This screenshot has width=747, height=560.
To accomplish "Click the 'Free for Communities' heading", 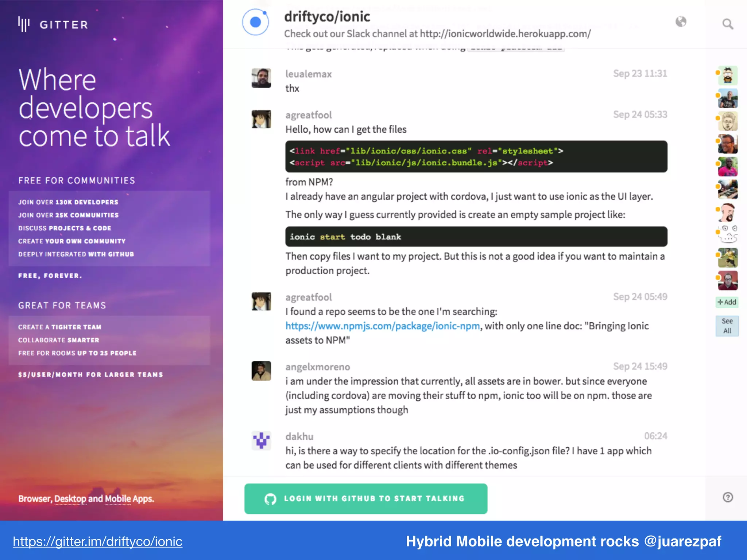I will click(x=77, y=180).
